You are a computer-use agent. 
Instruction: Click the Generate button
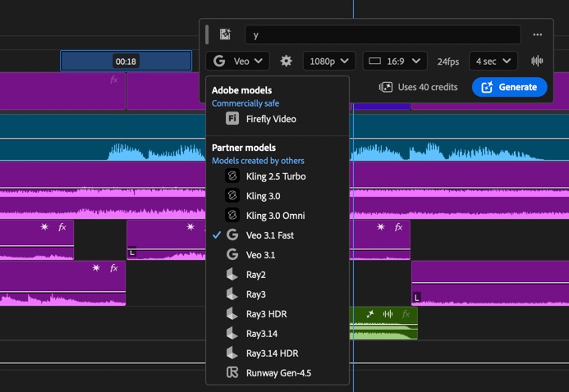point(510,87)
